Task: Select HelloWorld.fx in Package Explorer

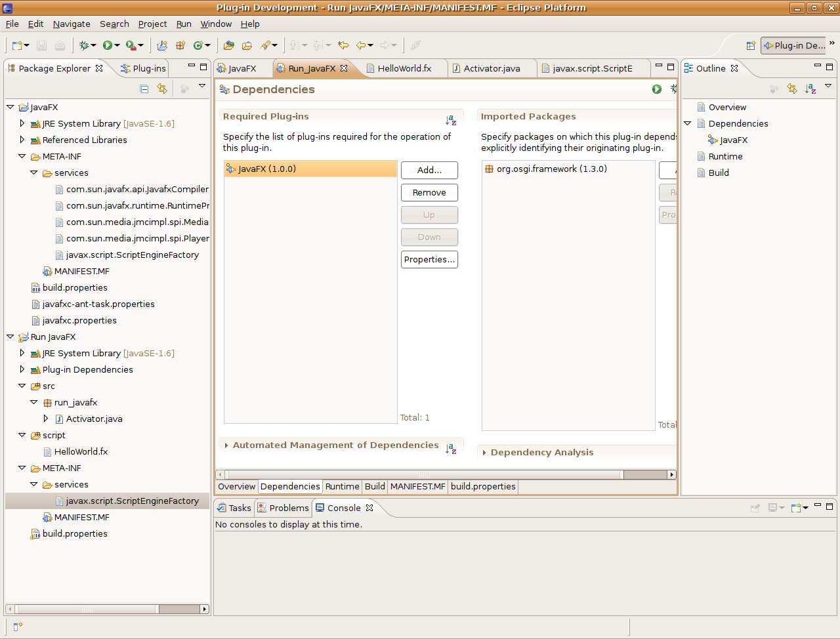Action: [81, 451]
